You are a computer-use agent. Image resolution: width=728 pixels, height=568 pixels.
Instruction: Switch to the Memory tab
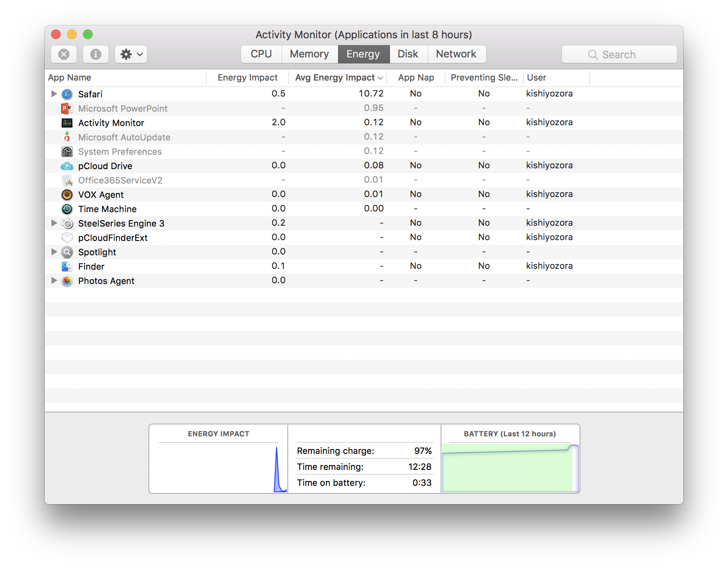tap(310, 54)
